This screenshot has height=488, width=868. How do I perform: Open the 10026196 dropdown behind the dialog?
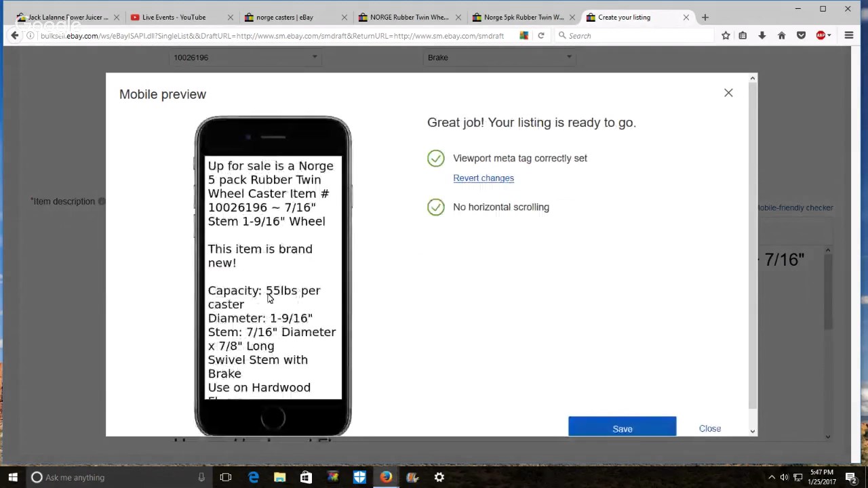click(x=245, y=58)
